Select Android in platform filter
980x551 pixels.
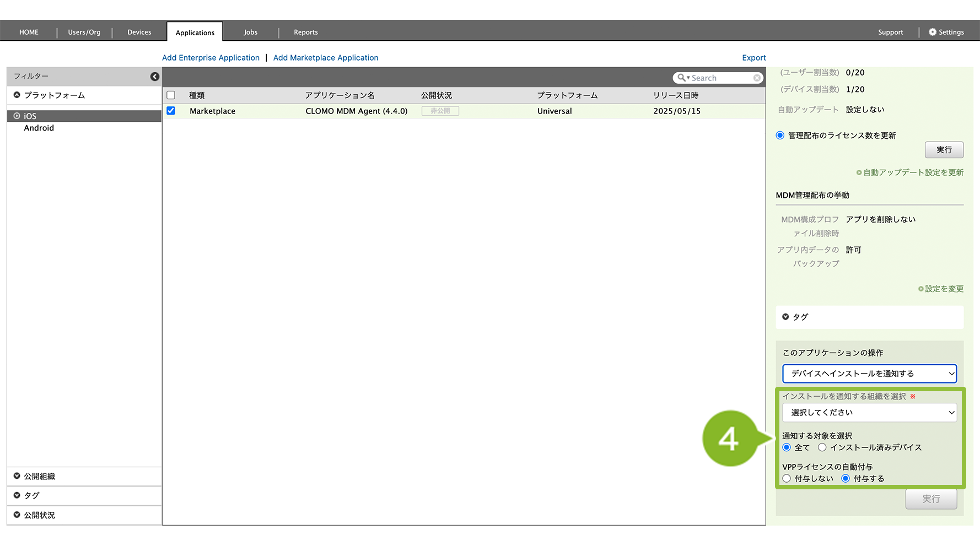pyautogui.click(x=39, y=128)
